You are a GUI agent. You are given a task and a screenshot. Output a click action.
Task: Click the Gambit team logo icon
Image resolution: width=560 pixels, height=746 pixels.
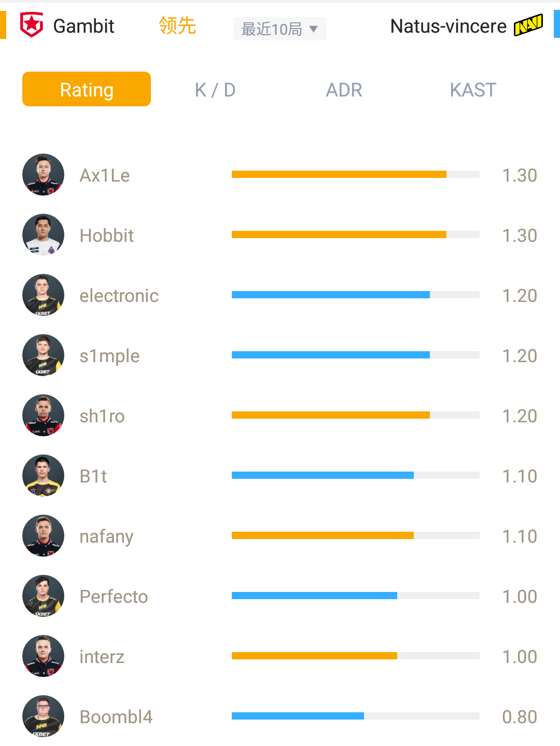[x=31, y=25]
